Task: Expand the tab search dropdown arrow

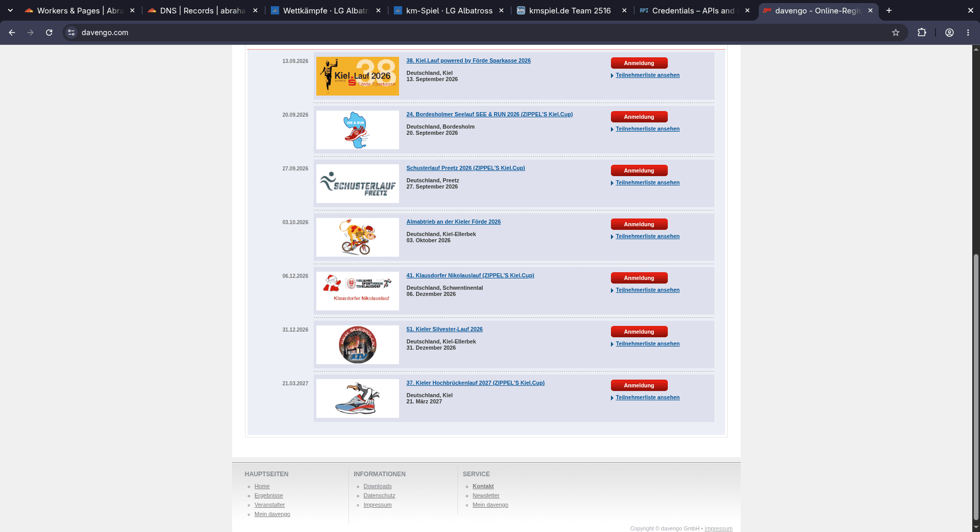Action: pos(10,10)
